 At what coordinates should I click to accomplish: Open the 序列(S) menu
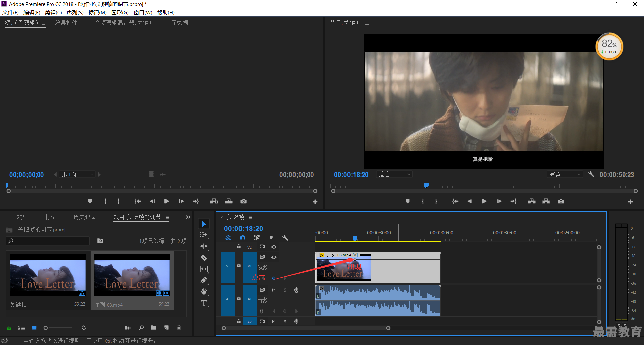click(x=75, y=12)
